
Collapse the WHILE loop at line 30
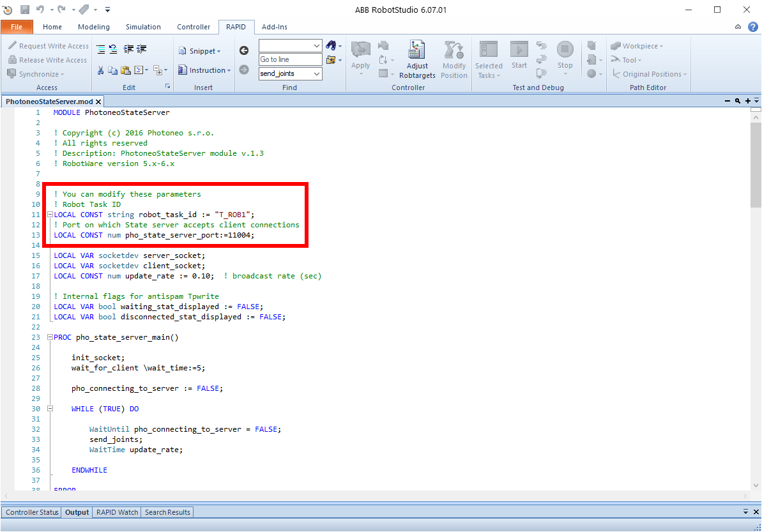tap(50, 409)
